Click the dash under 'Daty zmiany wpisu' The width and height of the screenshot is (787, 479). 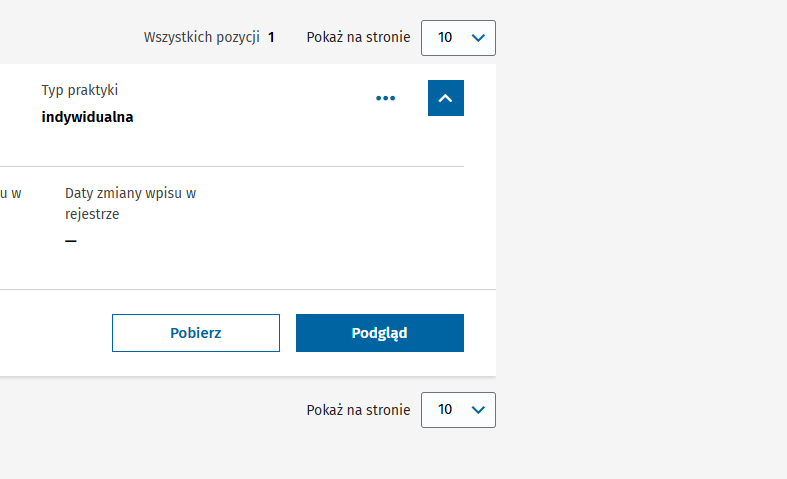click(71, 241)
